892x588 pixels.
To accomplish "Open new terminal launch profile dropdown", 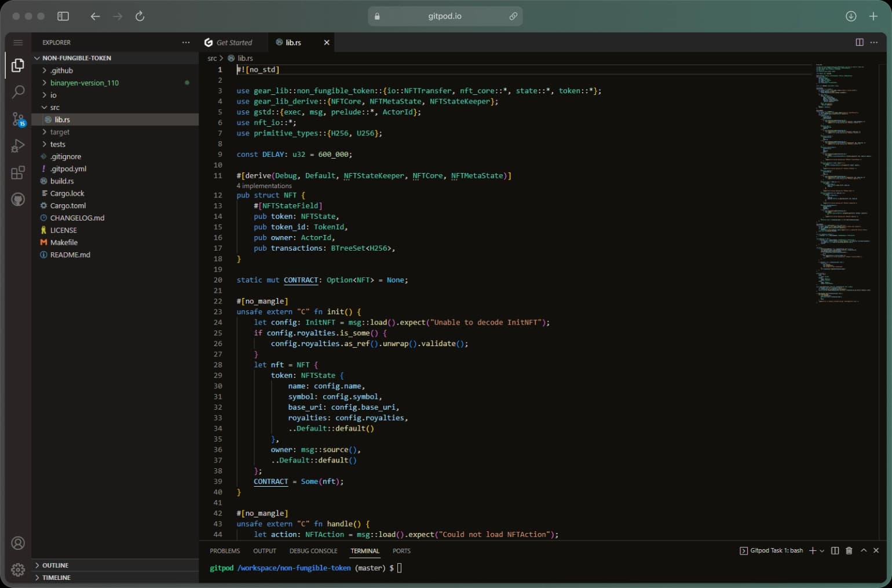I will pos(822,551).
